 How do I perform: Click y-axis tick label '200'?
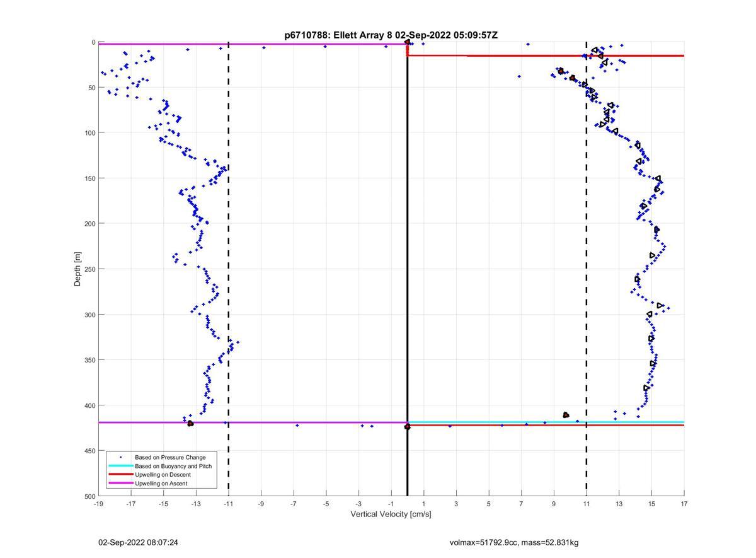(89, 224)
